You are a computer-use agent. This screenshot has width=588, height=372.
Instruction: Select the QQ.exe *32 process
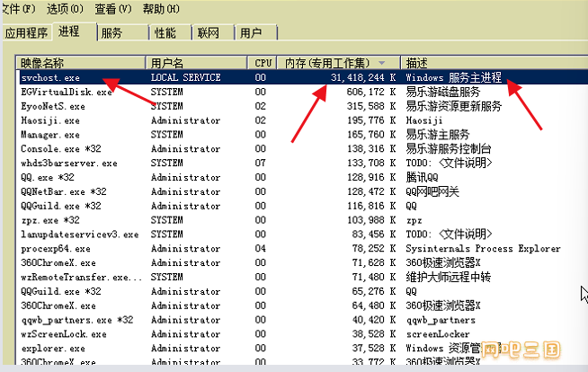click(48, 178)
